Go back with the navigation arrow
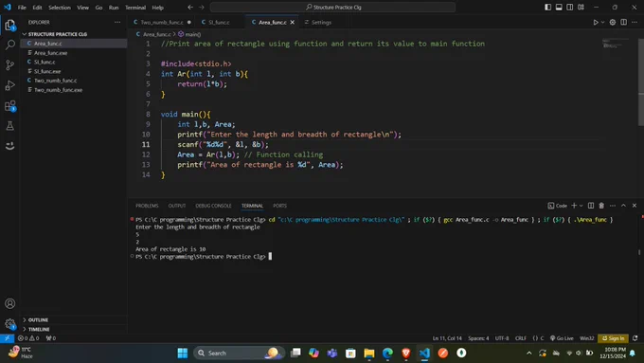The image size is (644, 363). [x=190, y=8]
